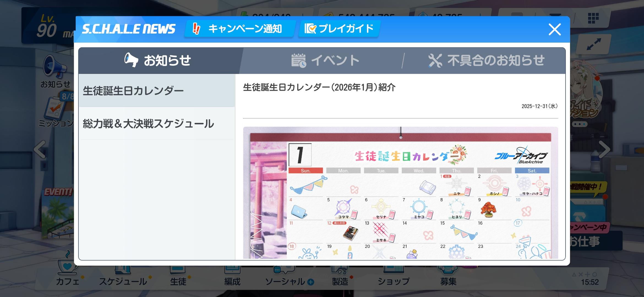Click the birthday calendar image

tap(400, 193)
